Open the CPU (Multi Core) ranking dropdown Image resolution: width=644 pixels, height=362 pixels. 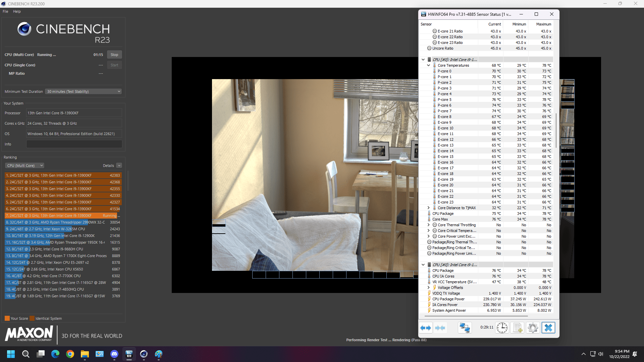25,166
